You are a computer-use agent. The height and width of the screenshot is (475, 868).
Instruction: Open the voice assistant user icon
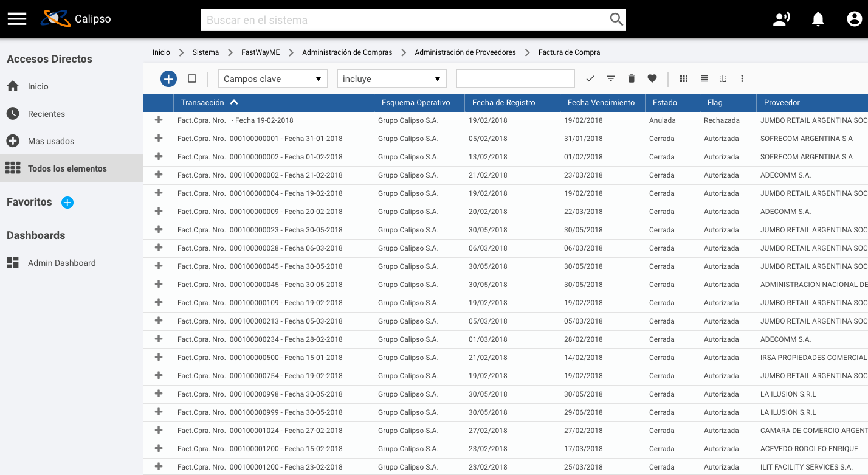781,19
